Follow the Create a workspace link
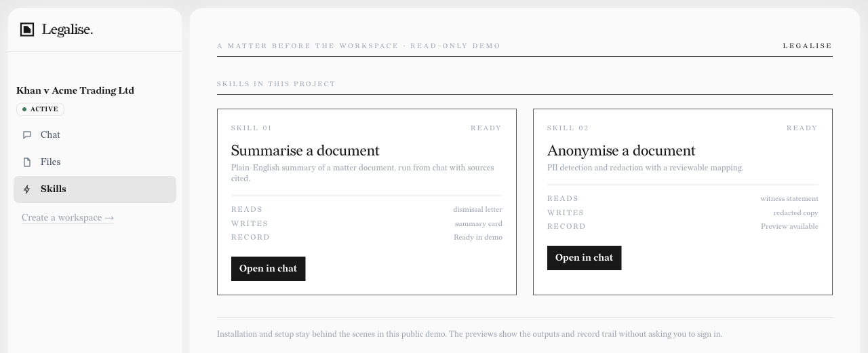 coord(68,218)
